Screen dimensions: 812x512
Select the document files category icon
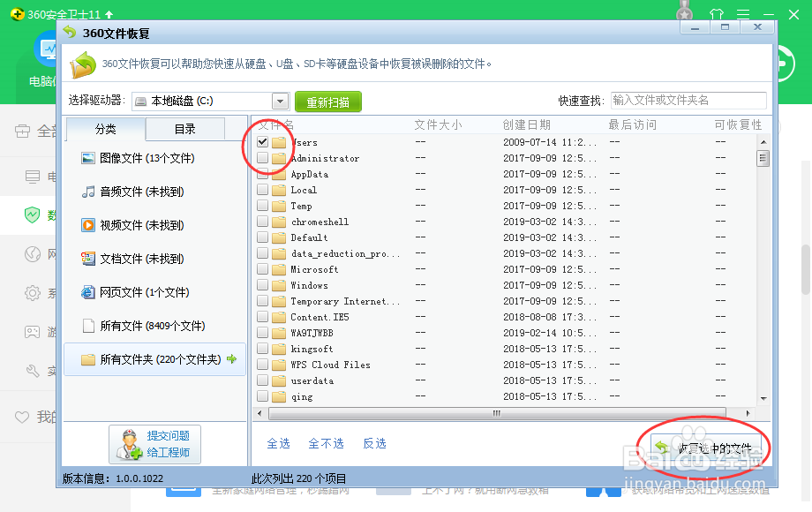pyautogui.click(x=88, y=259)
